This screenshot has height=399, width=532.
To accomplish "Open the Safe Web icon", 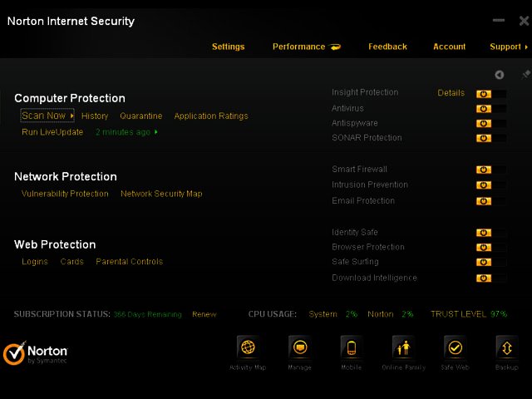I will point(455,347).
